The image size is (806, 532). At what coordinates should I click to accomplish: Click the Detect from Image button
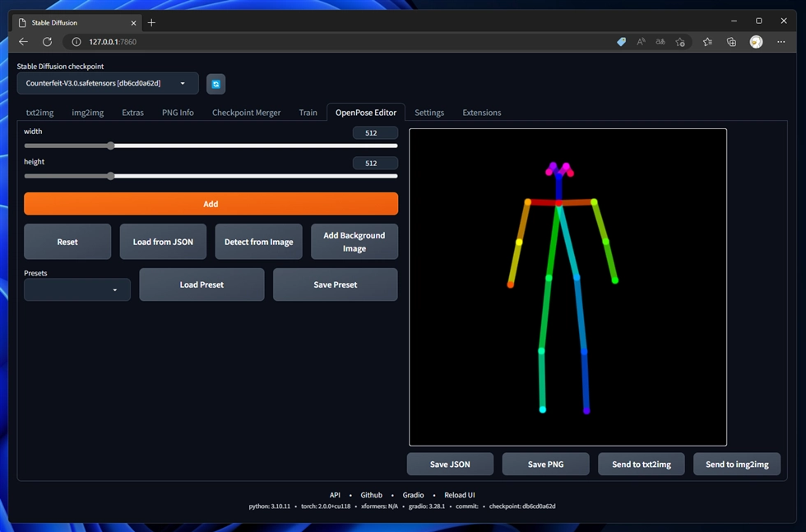(258, 242)
